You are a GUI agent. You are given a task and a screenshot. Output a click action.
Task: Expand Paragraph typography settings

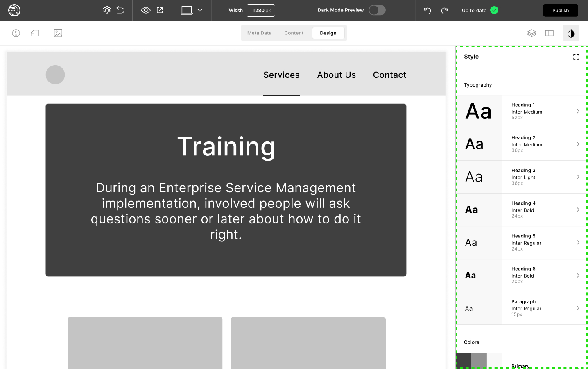pyautogui.click(x=577, y=308)
